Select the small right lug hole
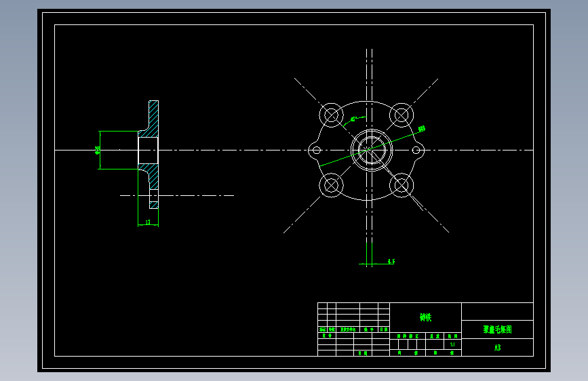 click(x=416, y=151)
